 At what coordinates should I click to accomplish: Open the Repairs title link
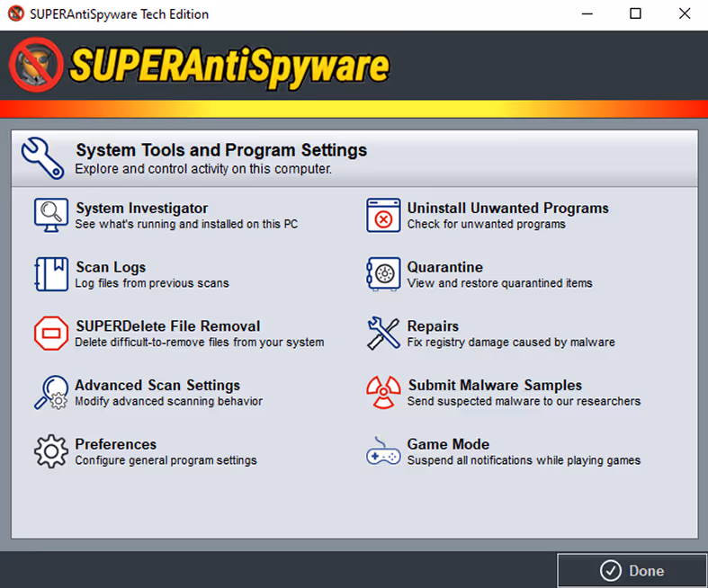point(433,326)
